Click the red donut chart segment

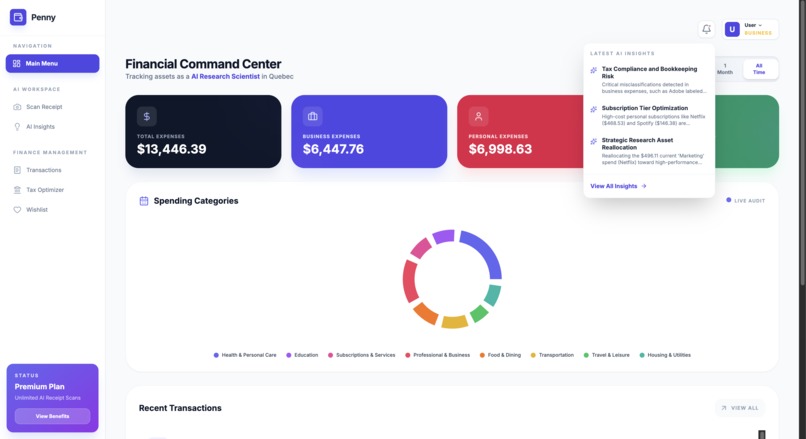tap(410, 282)
